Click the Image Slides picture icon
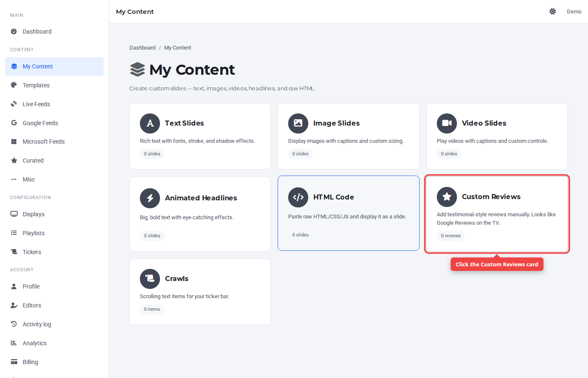588x378 pixels. (x=298, y=123)
